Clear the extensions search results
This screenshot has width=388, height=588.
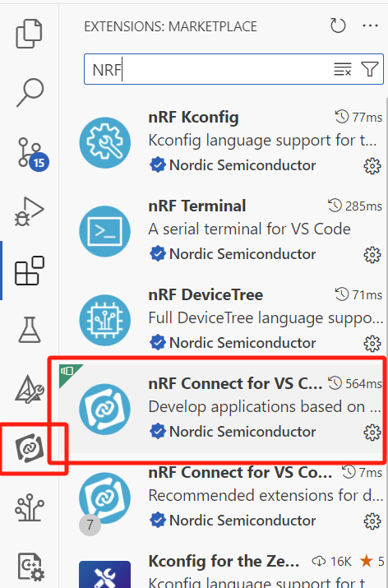point(342,69)
